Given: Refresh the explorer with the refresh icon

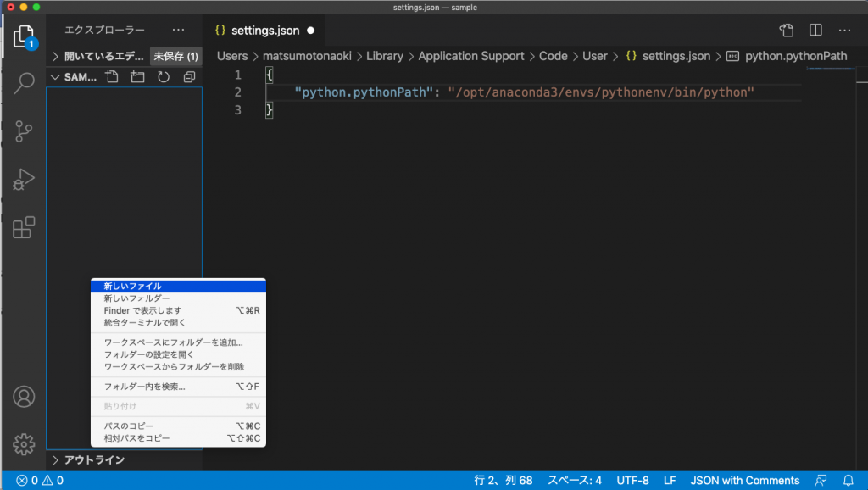Looking at the screenshot, I should [x=164, y=77].
